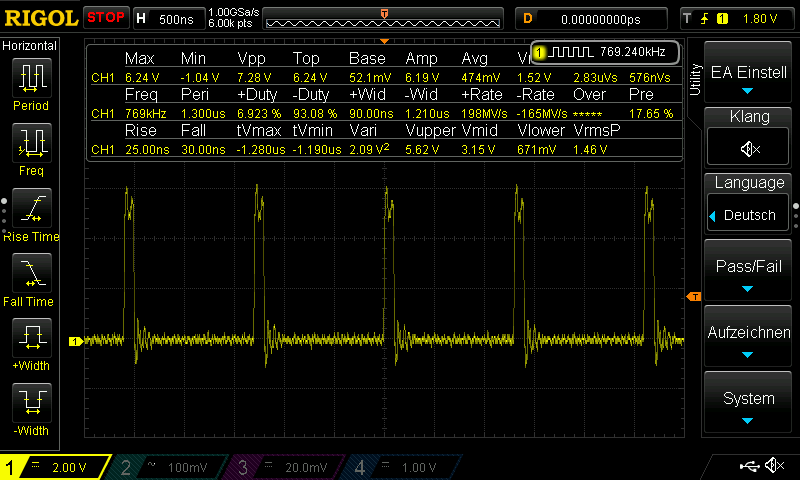Click the rising edge trigger icon
The width and height of the screenshot is (800, 480).
705,19
